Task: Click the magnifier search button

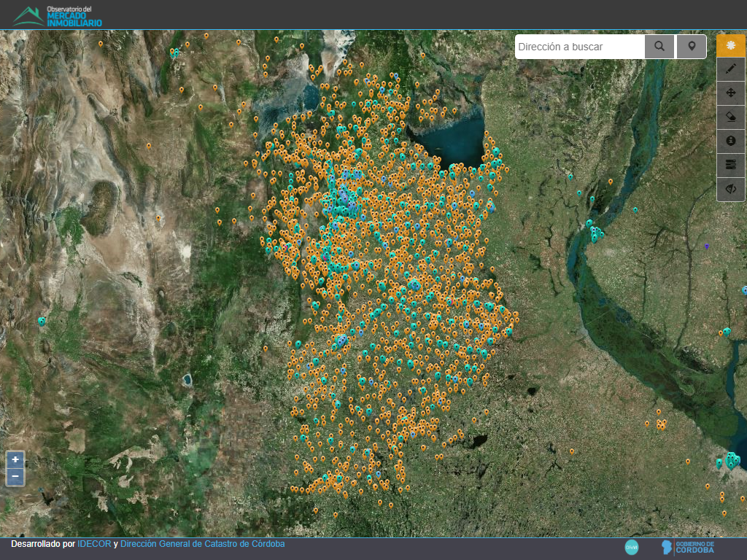Action: click(659, 47)
